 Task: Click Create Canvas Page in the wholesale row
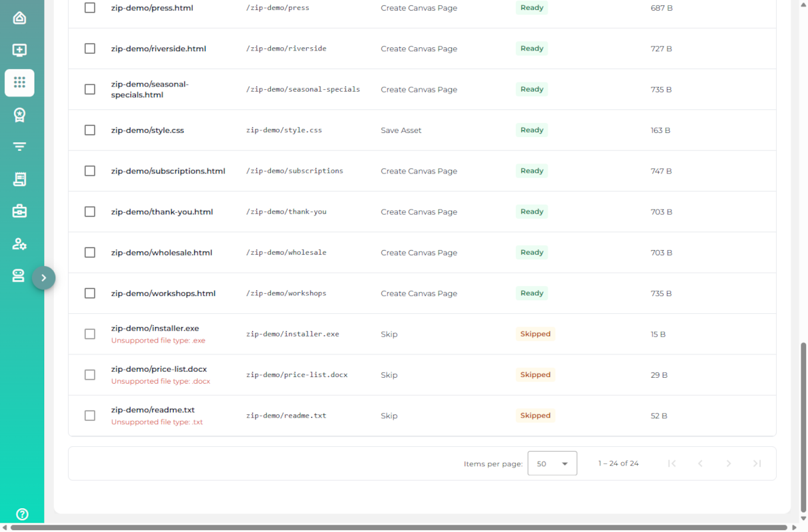coord(419,253)
